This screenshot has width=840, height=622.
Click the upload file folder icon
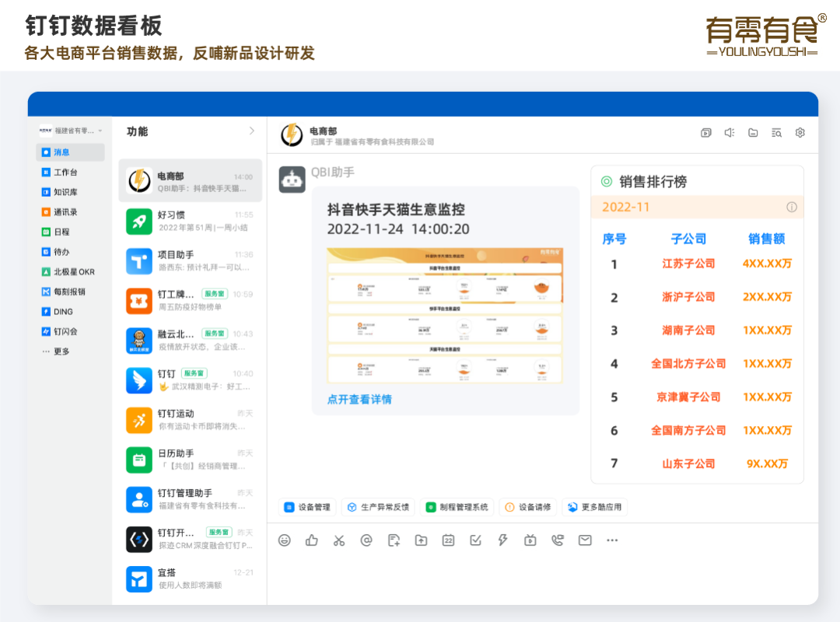[421, 540]
